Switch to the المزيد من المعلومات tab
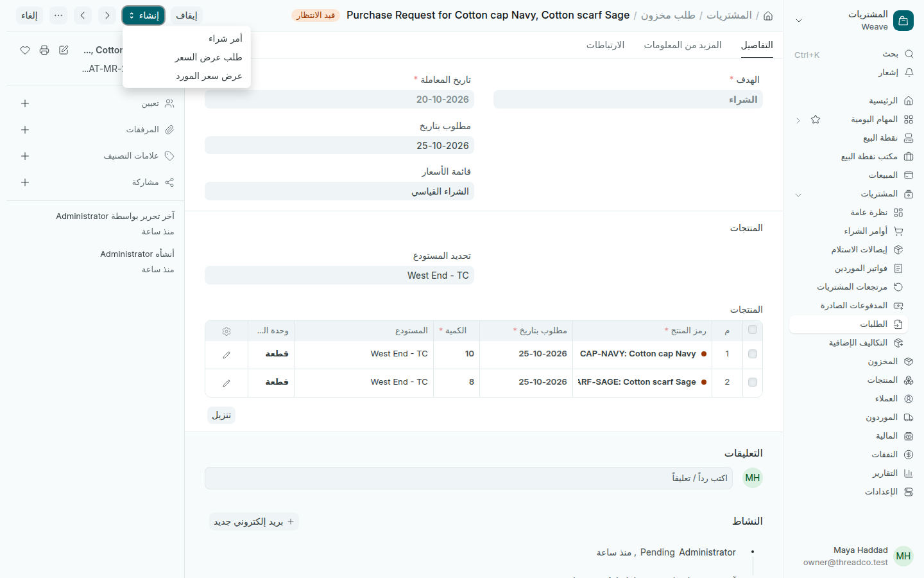This screenshot has height=578, width=924. (683, 45)
